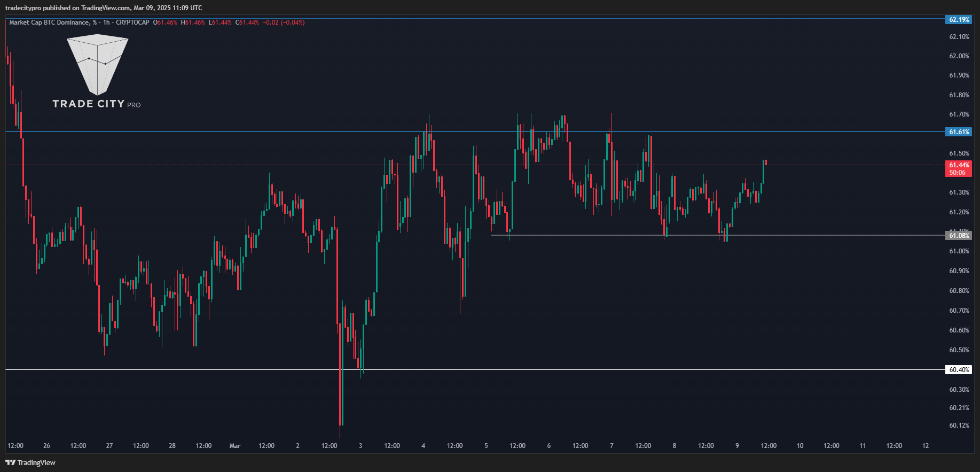
Task: Click the 26 date label on time axis
Action: click(x=46, y=446)
